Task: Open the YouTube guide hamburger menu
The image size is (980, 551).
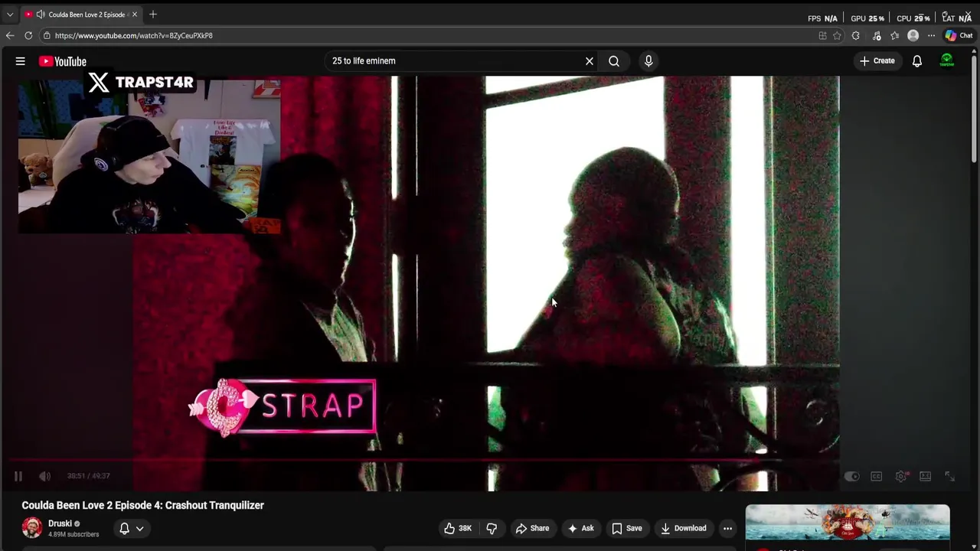Action: [x=21, y=61]
